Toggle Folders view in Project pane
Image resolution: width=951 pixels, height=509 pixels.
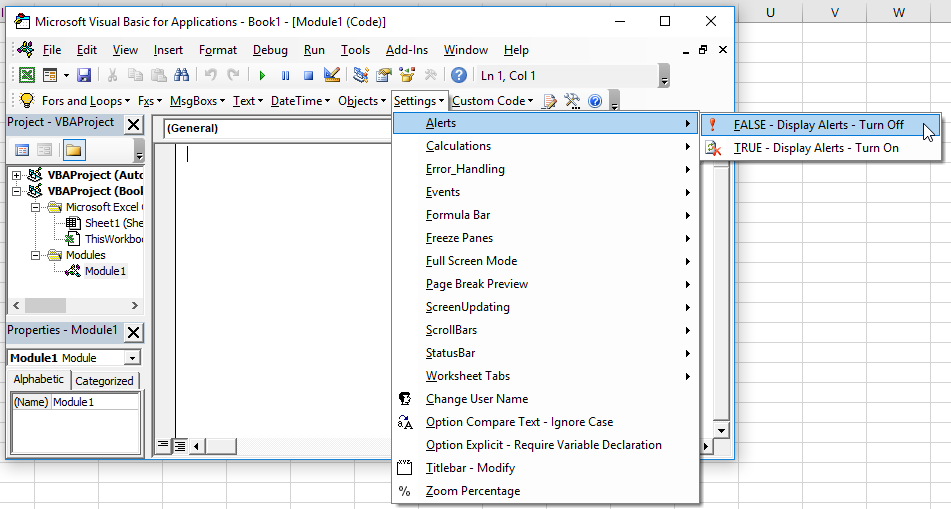click(74, 150)
